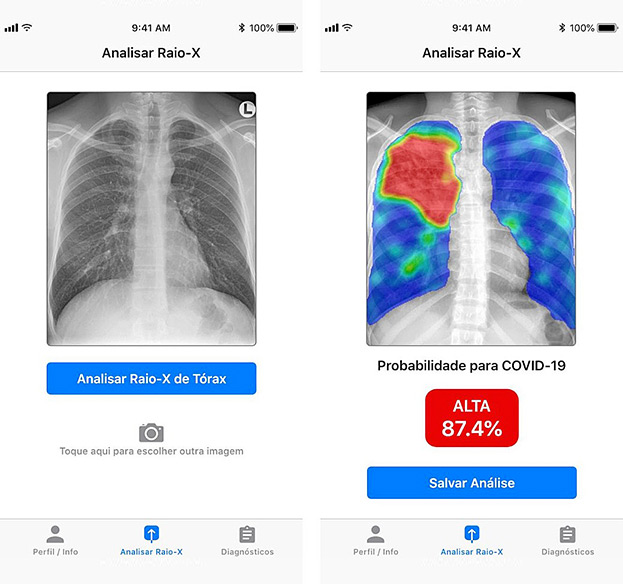Tap the Analisar Raio-X title on right screen
Image resolution: width=623 pixels, height=584 pixels.
tap(471, 53)
